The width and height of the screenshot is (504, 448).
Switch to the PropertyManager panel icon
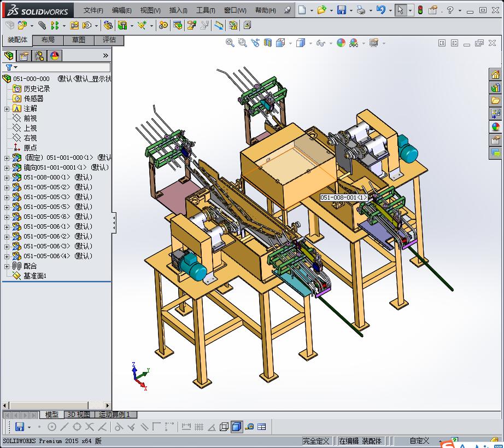(24, 55)
